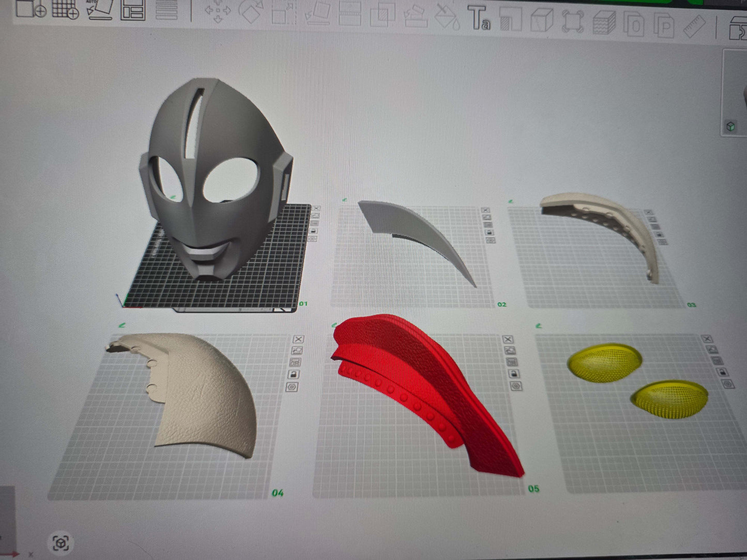Remove plate 04 with its X icon
Screen dimensions: 747x560
point(298,339)
